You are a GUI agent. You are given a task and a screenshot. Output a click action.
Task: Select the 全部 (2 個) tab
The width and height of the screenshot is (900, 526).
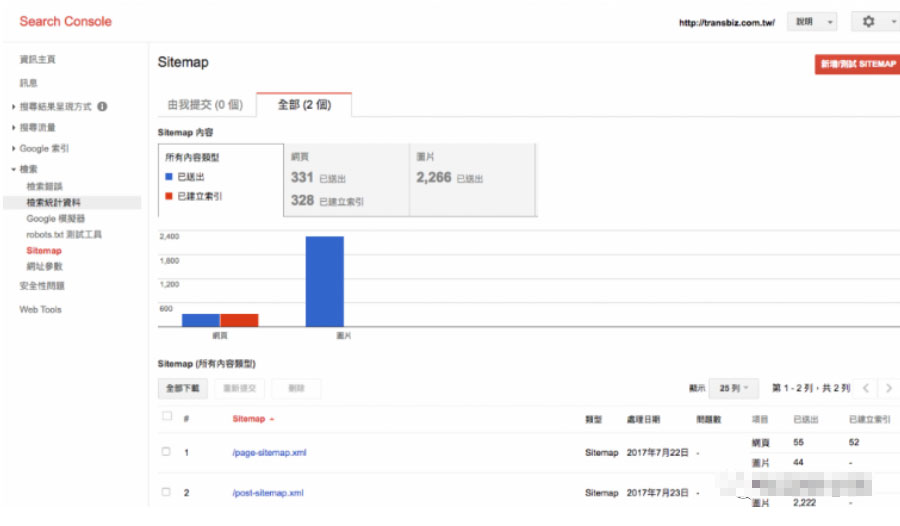(x=303, y=104)
